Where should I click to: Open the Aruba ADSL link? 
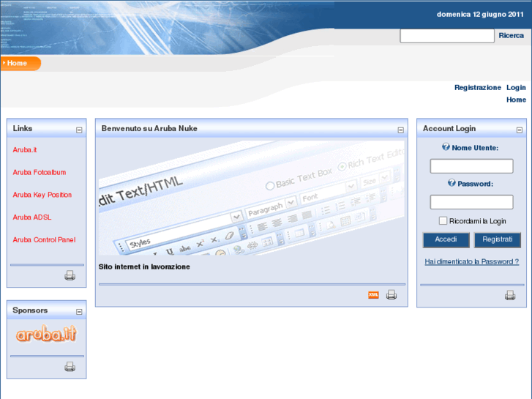pyautogui.click(x=32, y=217)
